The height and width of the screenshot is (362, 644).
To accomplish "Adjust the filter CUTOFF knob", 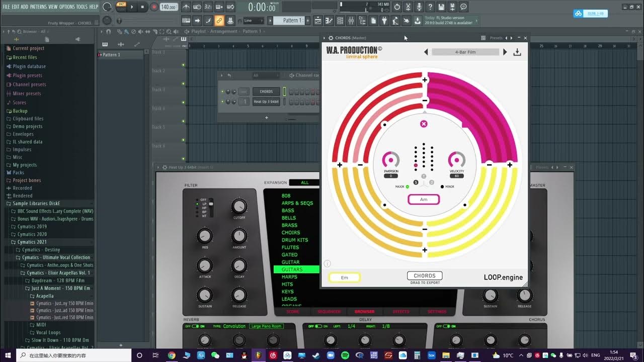I will point(239,206).
